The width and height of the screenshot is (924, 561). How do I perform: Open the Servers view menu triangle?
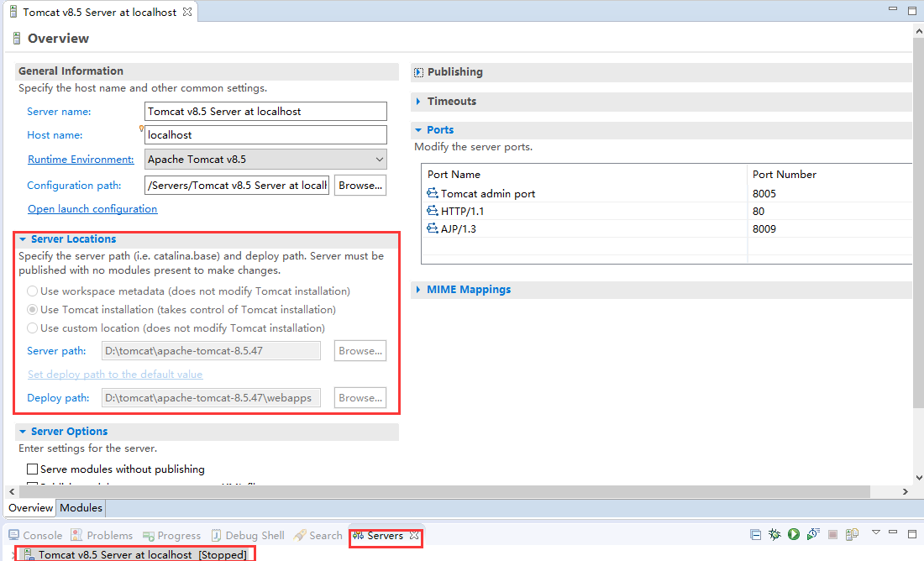click(875, 532)
